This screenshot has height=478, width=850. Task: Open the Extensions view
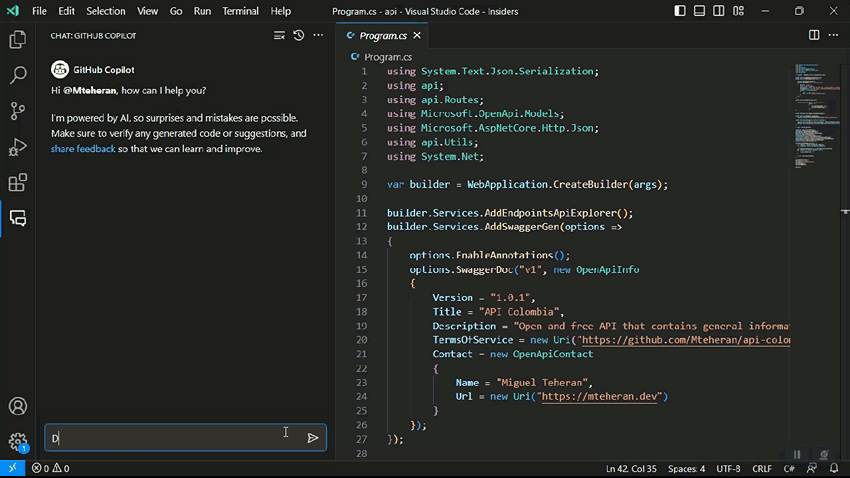coord(17,183)
